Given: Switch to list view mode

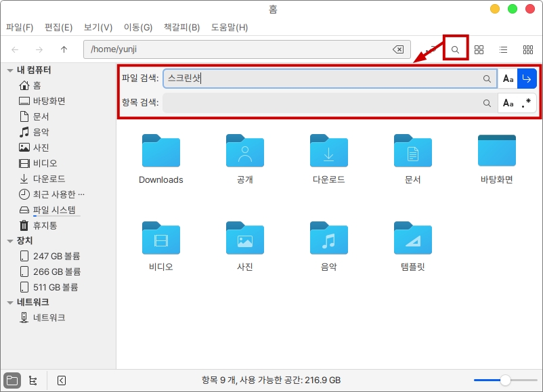Looking at the screenshot, I should tap(503, 49).
